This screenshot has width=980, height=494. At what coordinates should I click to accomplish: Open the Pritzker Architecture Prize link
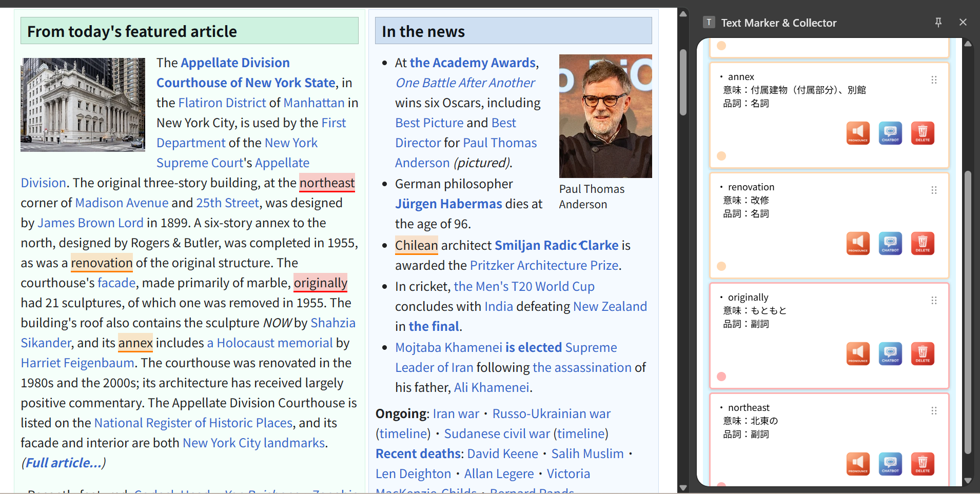pos(544,266)
